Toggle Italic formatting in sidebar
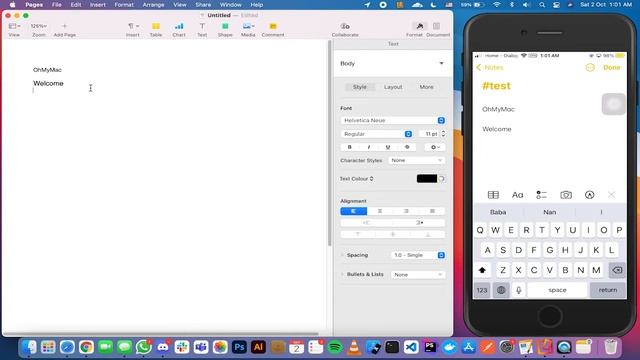Image resolution: width=640 pixels, height=360 pixels. 369,147
